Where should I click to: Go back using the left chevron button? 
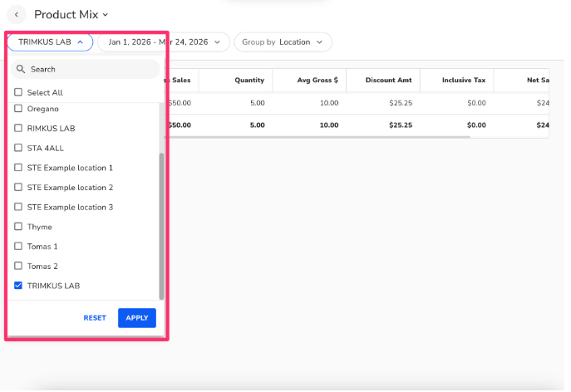click(17, 15)
